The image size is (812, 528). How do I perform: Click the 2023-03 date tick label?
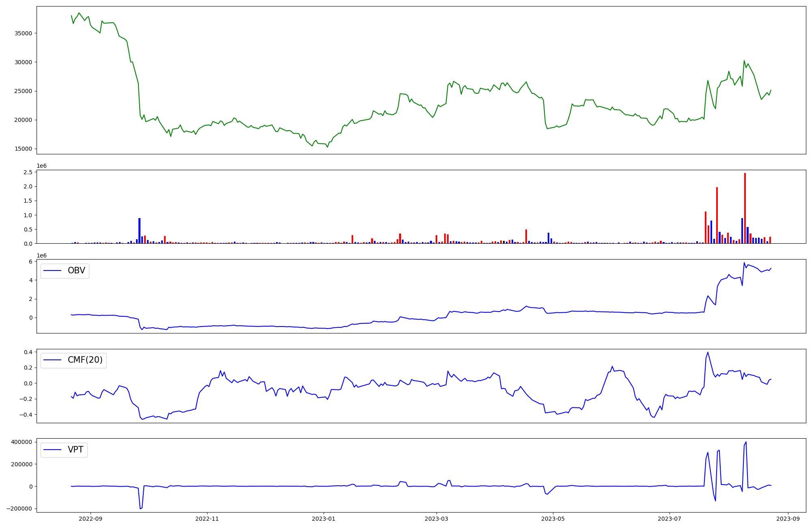(x=436, y=519)
